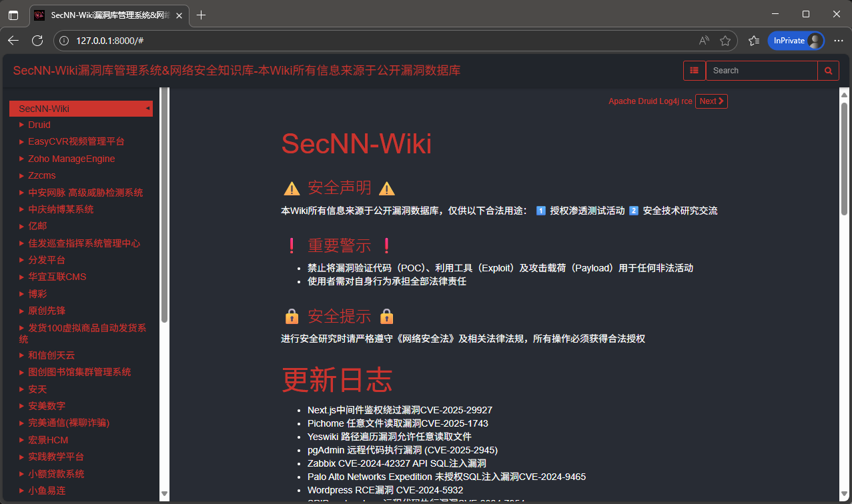Viewport: 852px width, 504px height.
Task: Expand the 亿邮 sidebar item
Action: (x=33, y=226)
